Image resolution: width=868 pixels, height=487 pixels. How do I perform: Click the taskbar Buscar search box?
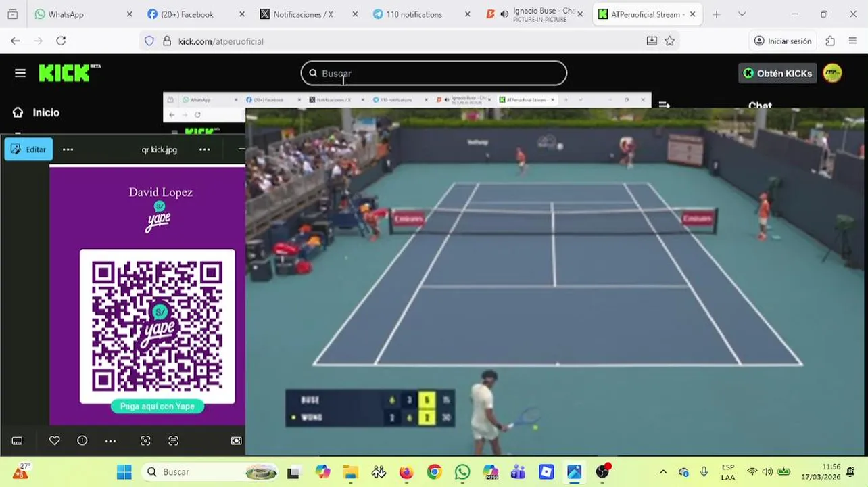(x=211, y=471)
